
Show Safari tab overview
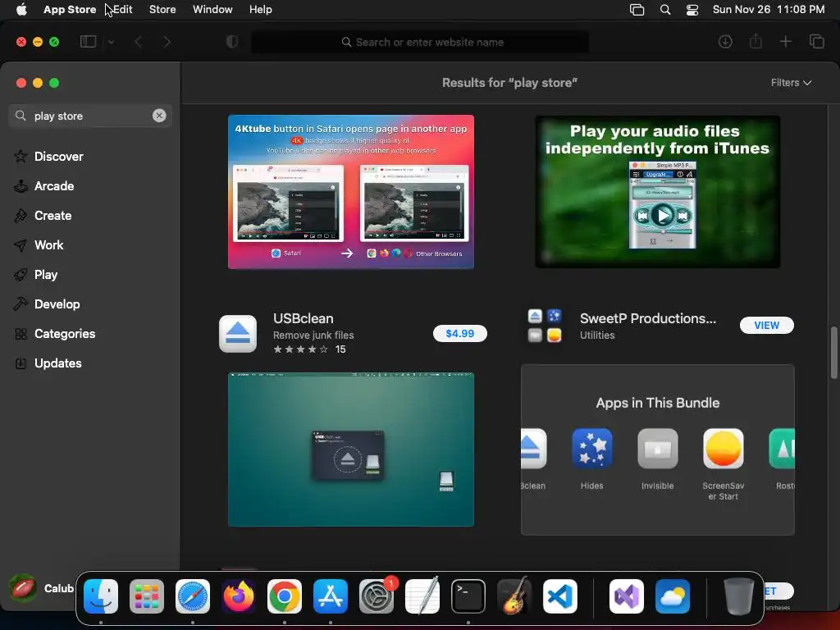(x=816, y=42)
